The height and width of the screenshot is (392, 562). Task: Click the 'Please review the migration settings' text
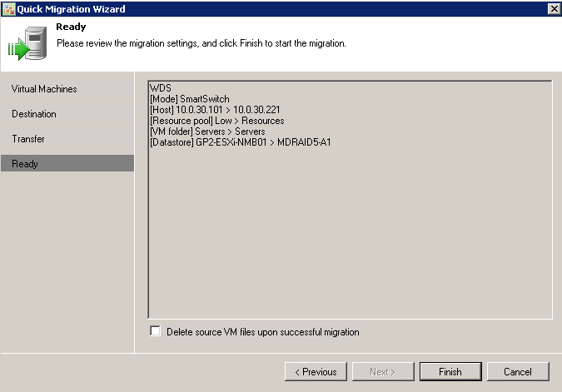pyautogui.click(x=201, y=42)
